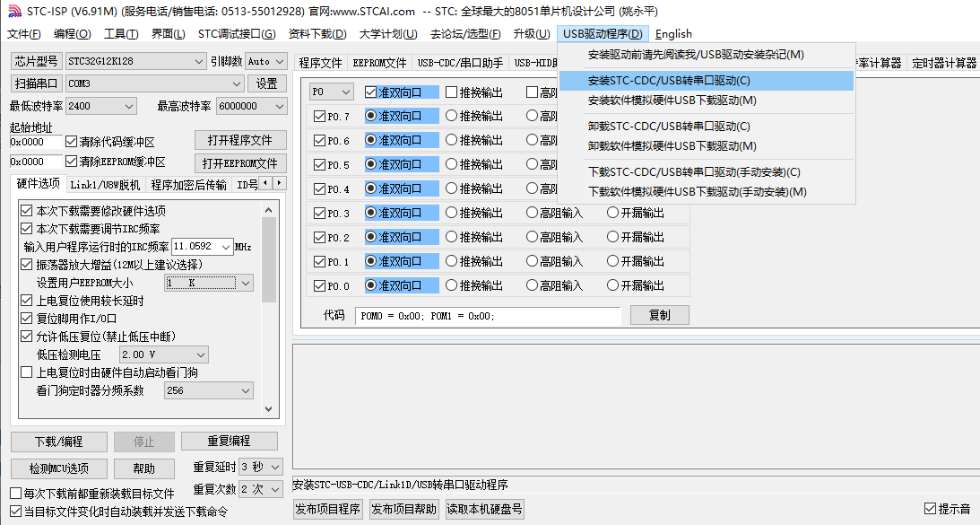Viewport: 980px width, 525px height.
Task: Click the 重复编程 button
Action: click(229, 442)
